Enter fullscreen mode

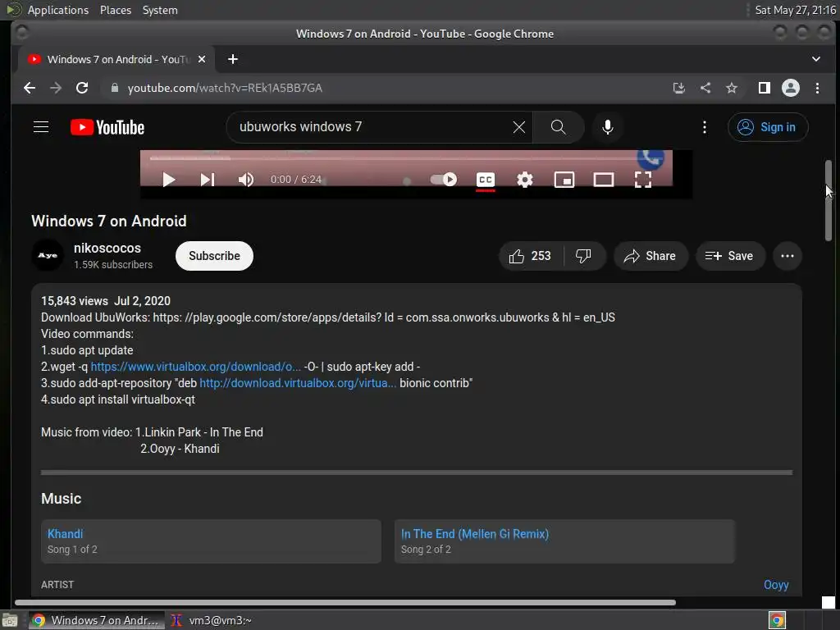tap(643, 180)
